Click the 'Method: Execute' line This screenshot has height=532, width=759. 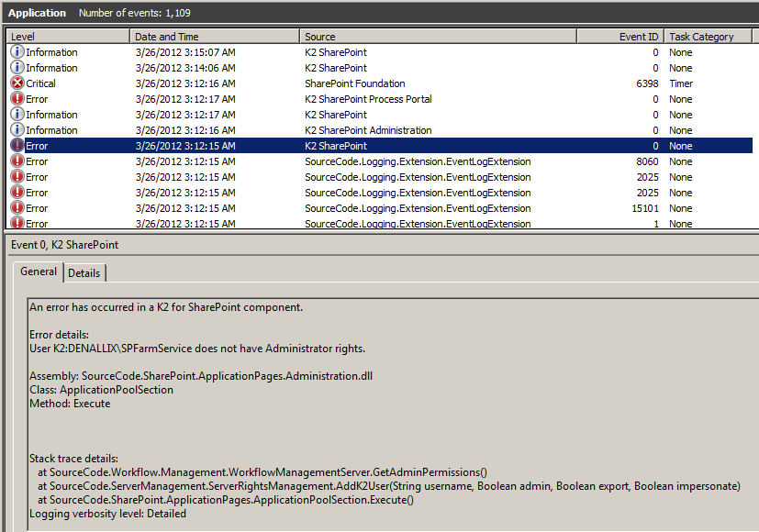click(70, 404)
